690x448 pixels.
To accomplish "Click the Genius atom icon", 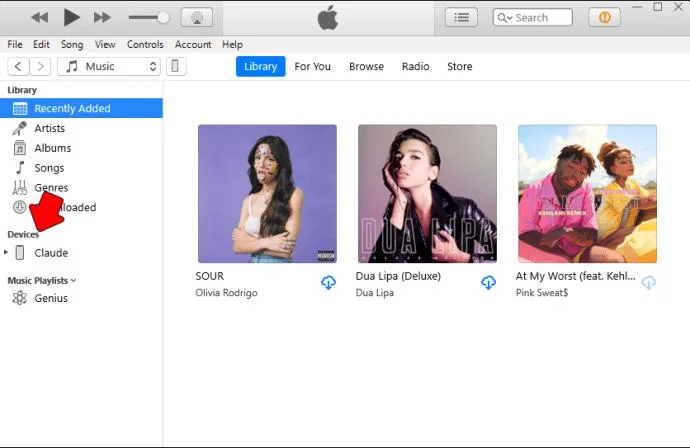I will (19, 298).
